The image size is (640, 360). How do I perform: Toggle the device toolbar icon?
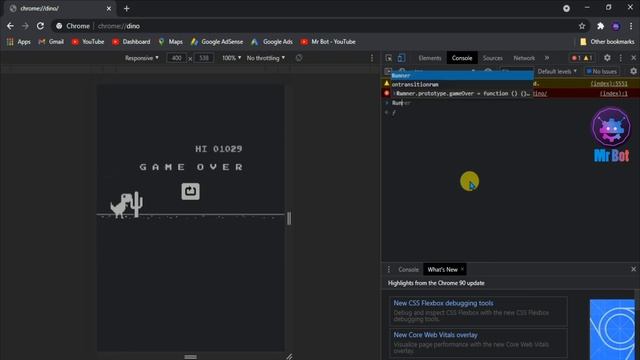tap(401, 58)
